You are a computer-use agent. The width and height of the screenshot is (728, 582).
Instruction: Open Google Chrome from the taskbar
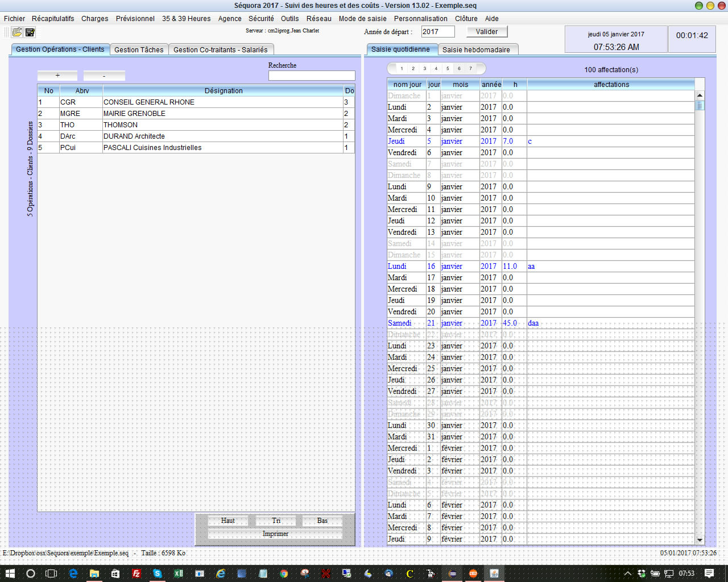tap(284, 573)
